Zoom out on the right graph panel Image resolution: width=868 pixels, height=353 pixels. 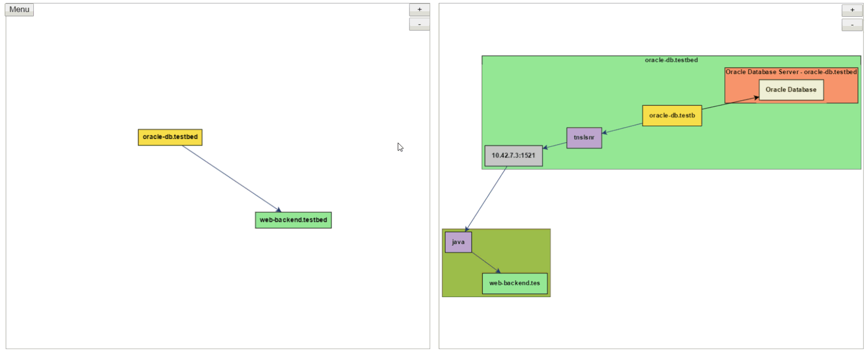pos(852,25)
